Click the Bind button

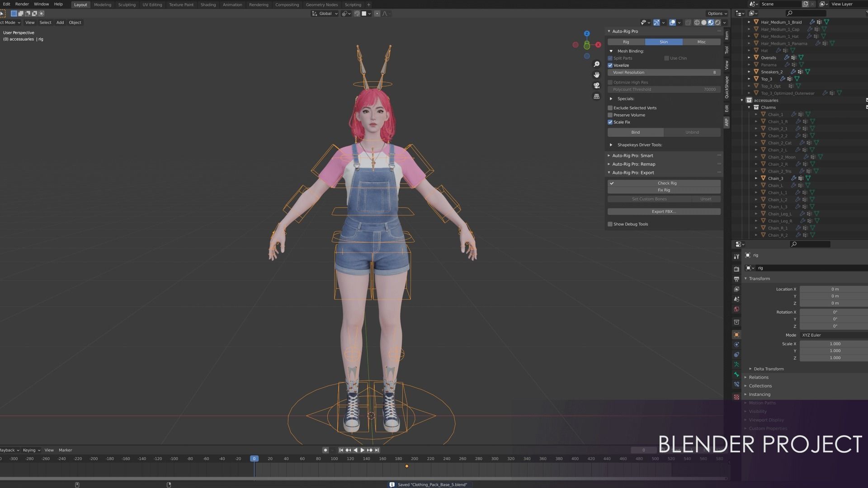coord(635,132)
